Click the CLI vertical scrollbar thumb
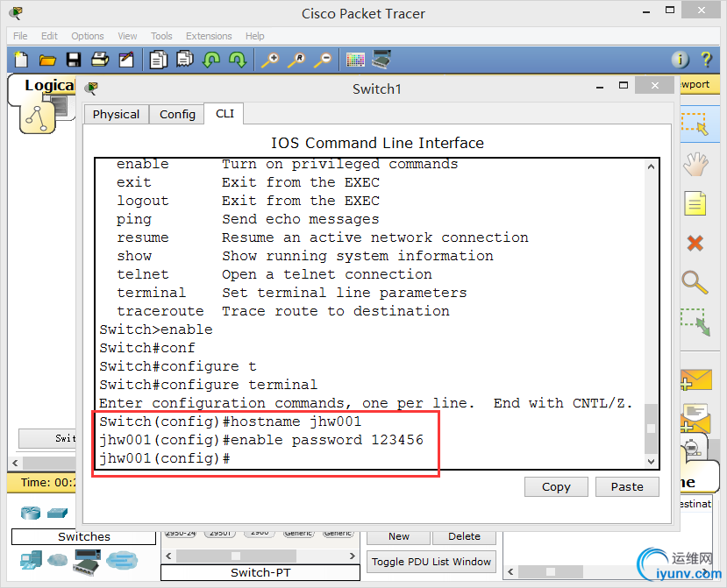 pos(652,429)
